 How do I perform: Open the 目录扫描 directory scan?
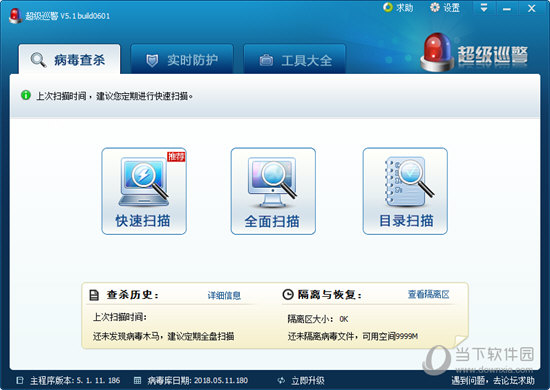[x=405, y=191]
